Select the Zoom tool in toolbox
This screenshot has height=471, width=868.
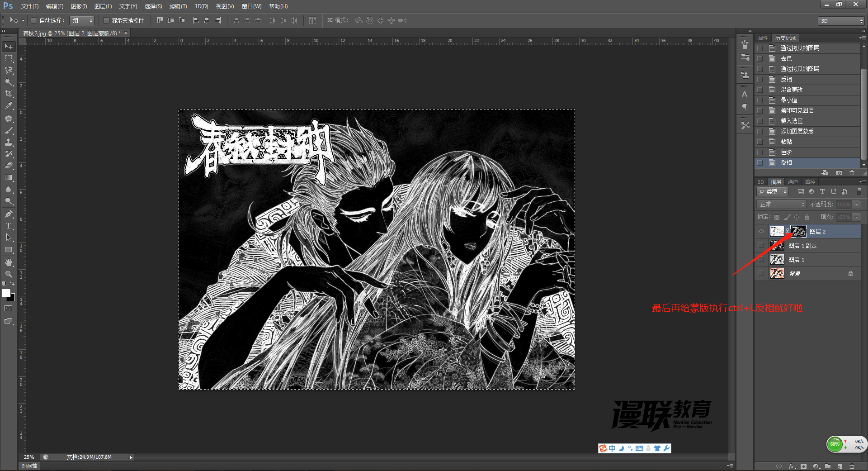point(9,274)
